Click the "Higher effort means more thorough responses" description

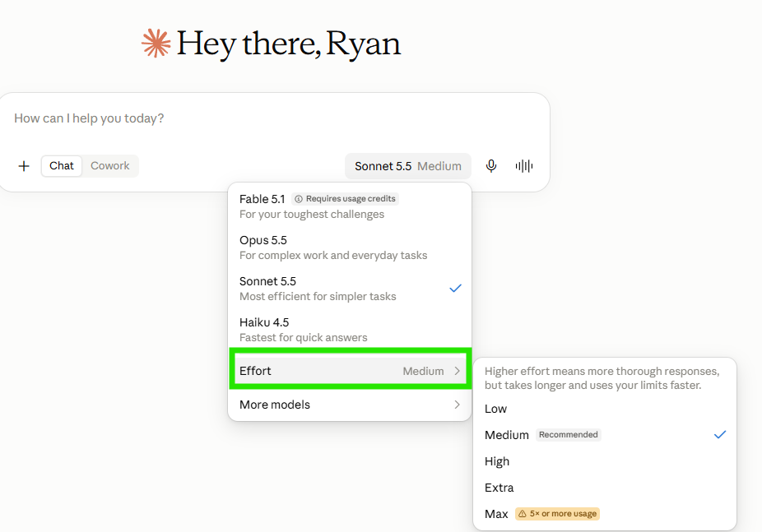[x=602, y=378]
